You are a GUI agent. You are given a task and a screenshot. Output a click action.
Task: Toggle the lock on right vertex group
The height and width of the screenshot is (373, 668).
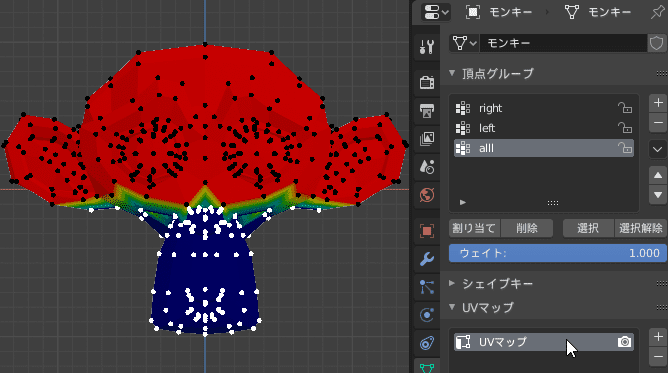(625, 108)
